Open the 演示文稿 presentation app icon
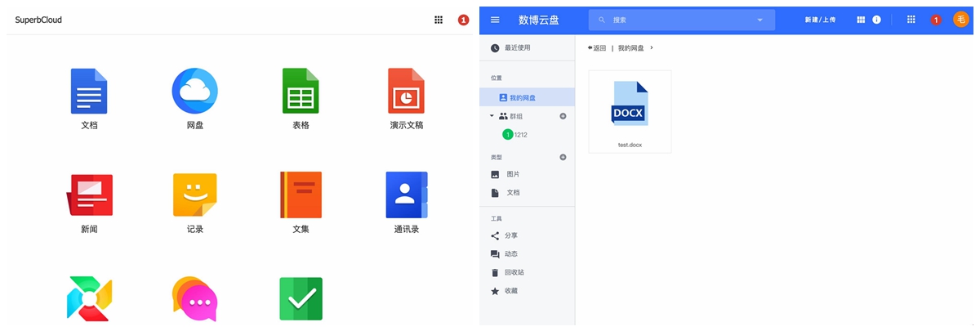Viewport: 980px width, 331px height. [406, 91]
